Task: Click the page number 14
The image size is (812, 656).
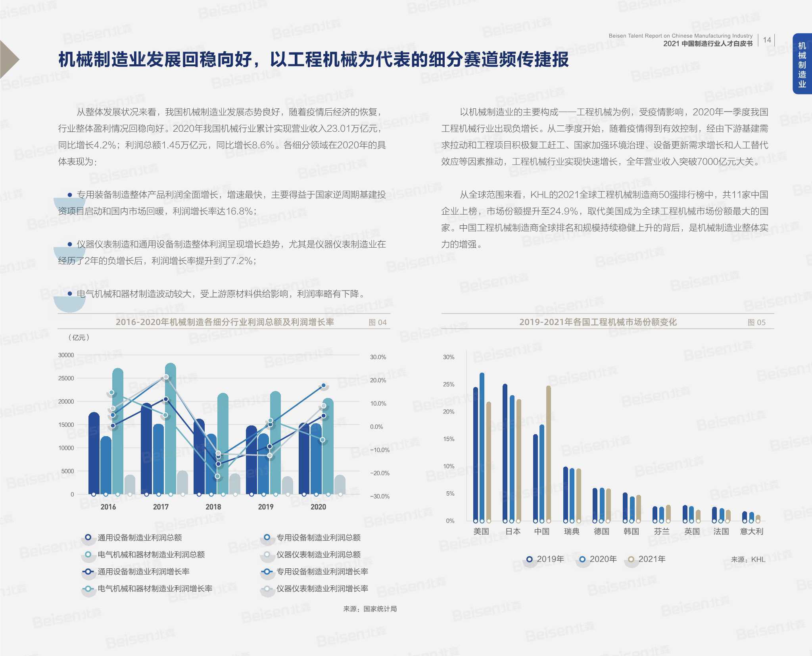Action: click(x=767, y=40)
